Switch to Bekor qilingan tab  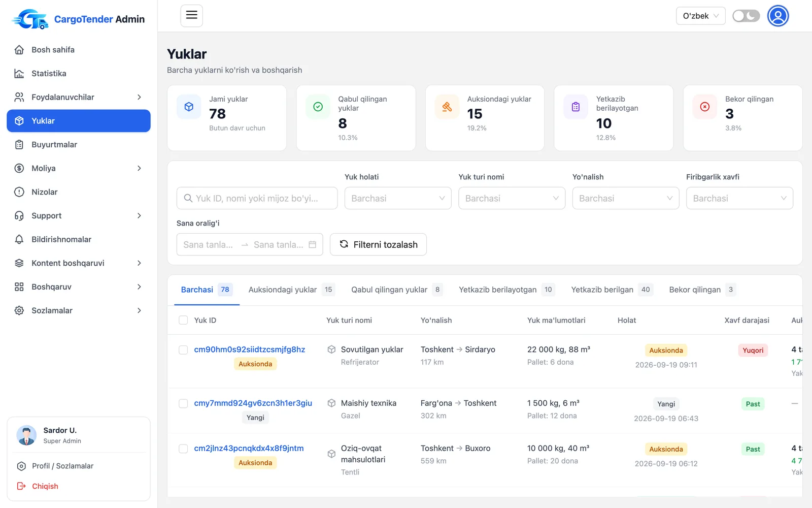[702, 290]
